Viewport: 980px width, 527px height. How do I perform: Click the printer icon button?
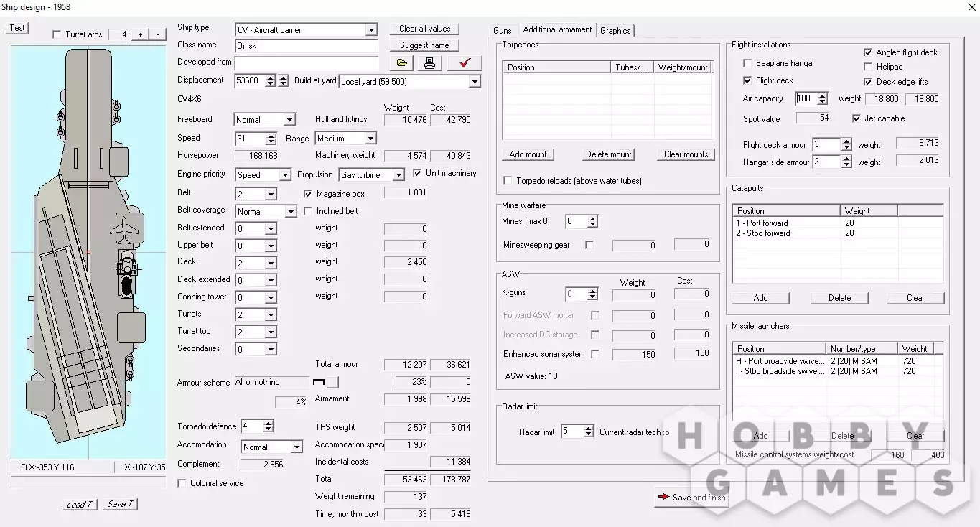(429, 63)
